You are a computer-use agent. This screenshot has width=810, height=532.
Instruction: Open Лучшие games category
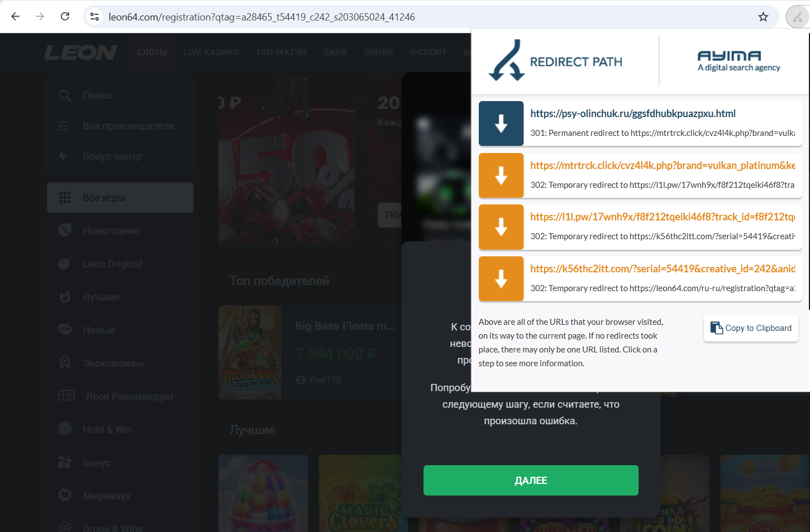coord(101,297)
